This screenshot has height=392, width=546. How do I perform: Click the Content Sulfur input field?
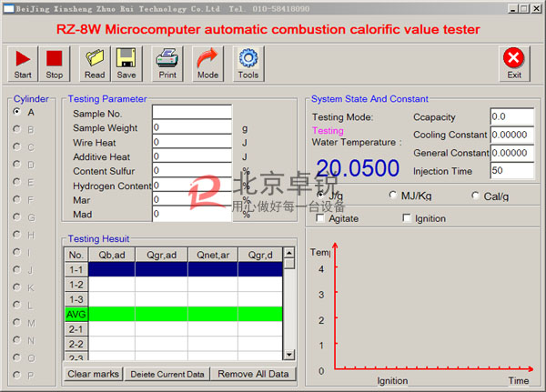(192, 170)
